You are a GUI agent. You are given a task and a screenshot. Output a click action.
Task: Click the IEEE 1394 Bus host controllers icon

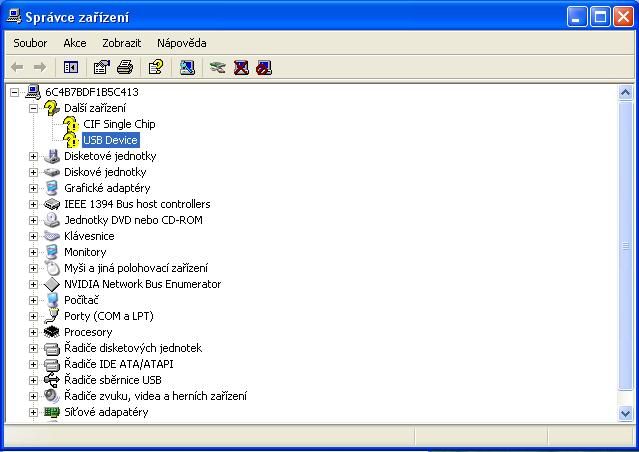[52, 204]
